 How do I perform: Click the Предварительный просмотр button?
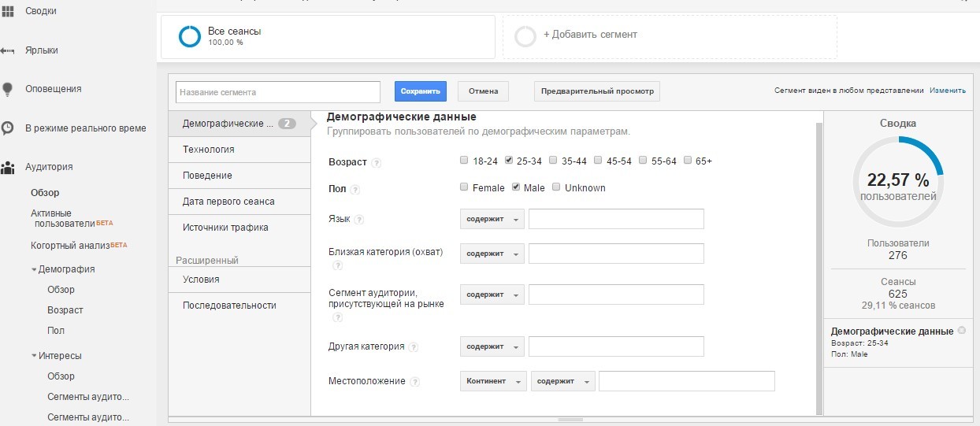pyautogui.click(x=597, y=91)
